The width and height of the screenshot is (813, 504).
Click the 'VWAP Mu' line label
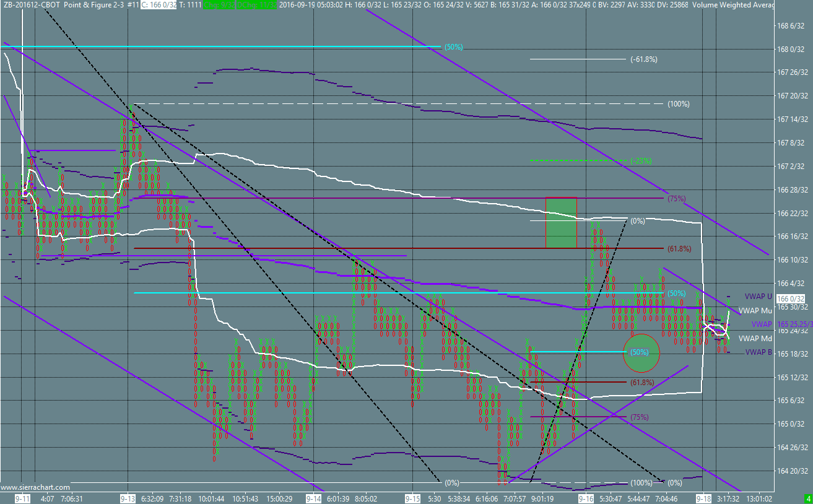(x=755, y=311)
